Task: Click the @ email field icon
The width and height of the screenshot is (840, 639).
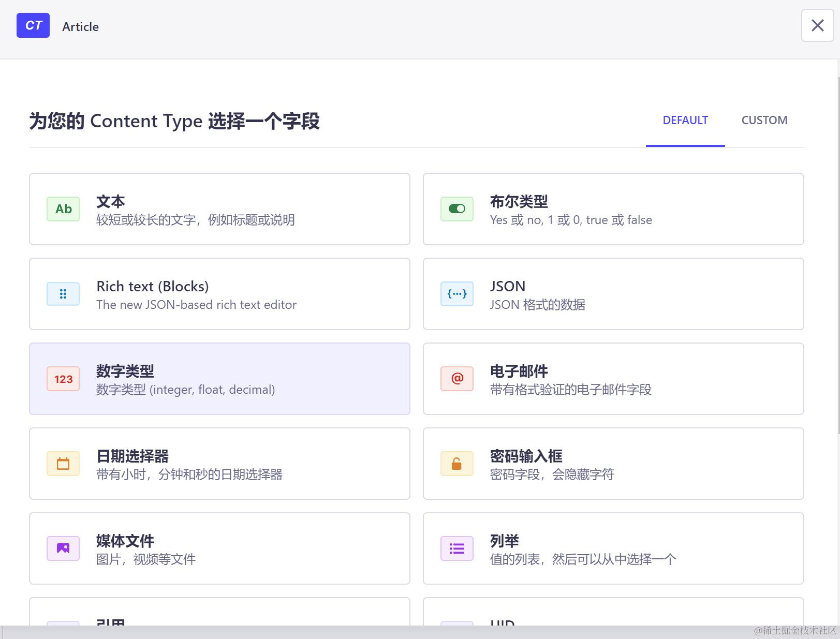Action: pos(457,379)
